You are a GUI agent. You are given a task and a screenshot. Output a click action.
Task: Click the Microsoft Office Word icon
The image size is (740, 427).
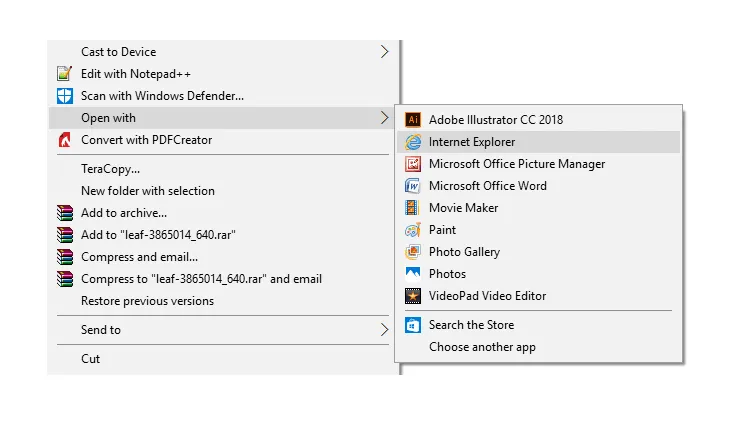click(413, 186)
